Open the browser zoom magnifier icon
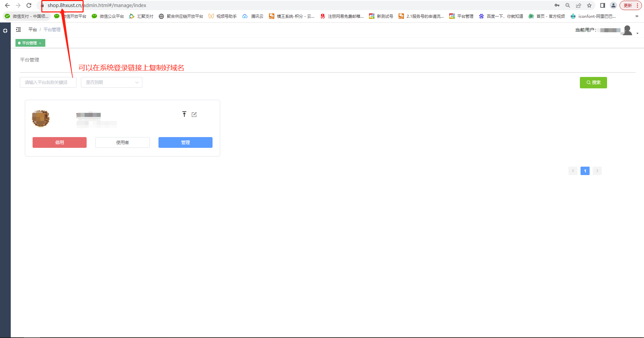The width and height of the screenshot is (644, 338). [x=568, y=5]
